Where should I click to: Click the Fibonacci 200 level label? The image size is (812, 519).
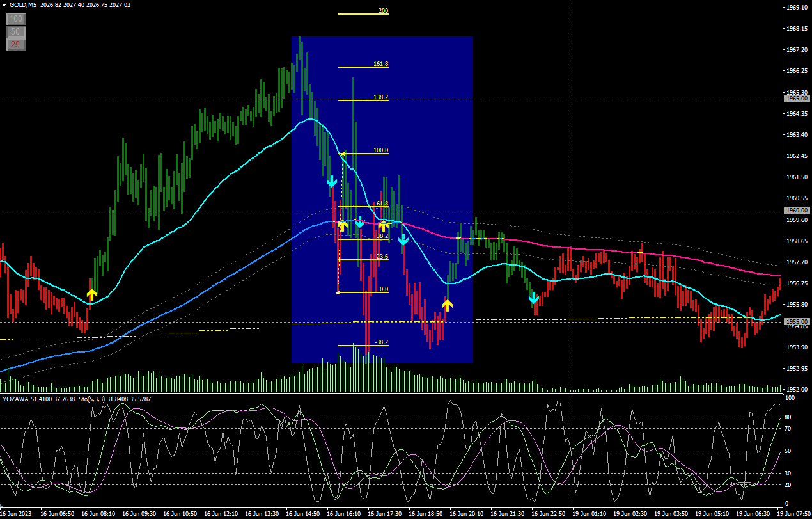pyautogui.click(x=383, y=11)
